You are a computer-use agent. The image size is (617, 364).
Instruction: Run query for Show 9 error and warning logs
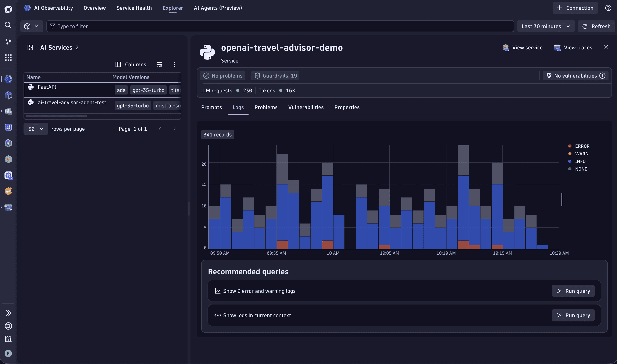(x=573, y=291)
